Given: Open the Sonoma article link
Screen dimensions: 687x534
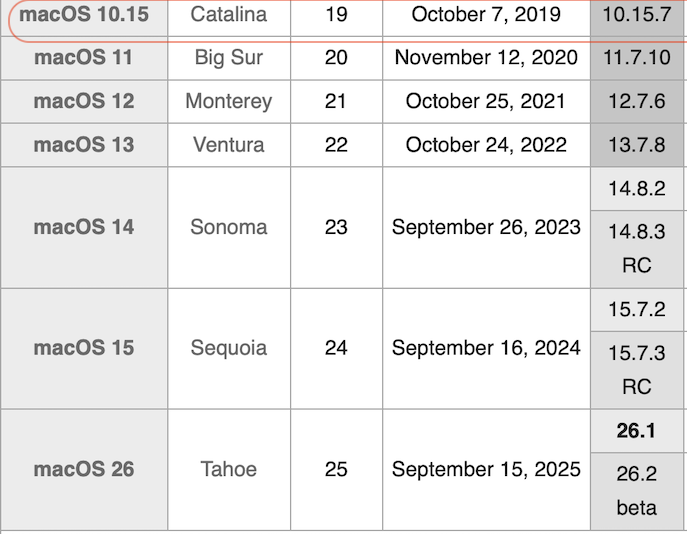Looking at the screenshot, I should point(228,227).
